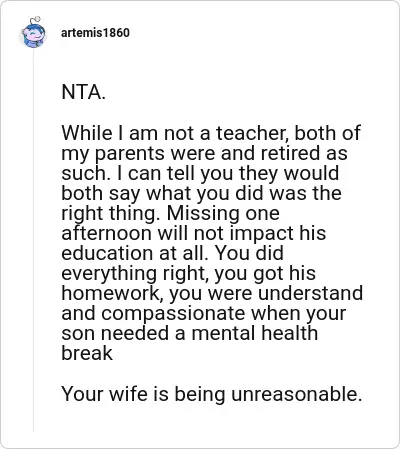400x449 pixels.
Task: Click the line "my parents were and retired as"
Action: point(204,154)
